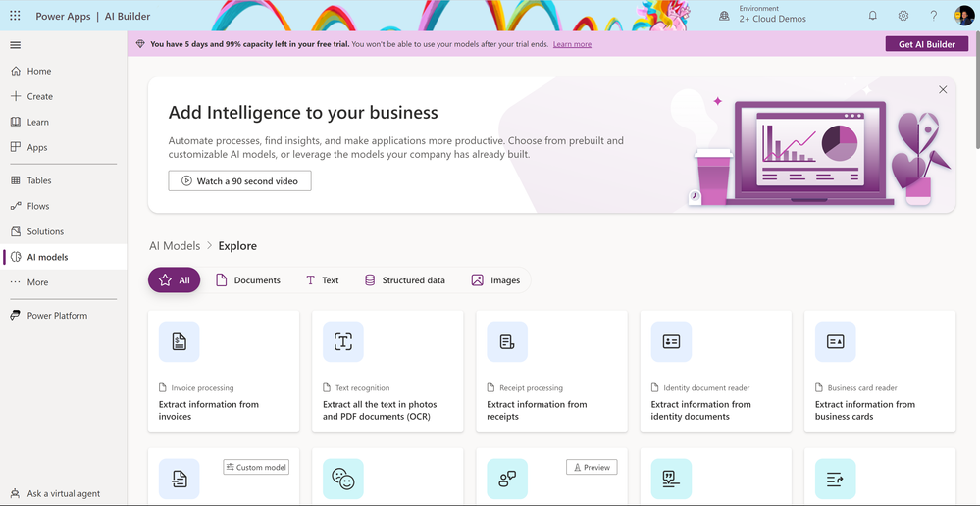The width and height of the screenshot is (980, 506).
Task: Click 'Extract information from receipts' text
Action: click(537, 411)
